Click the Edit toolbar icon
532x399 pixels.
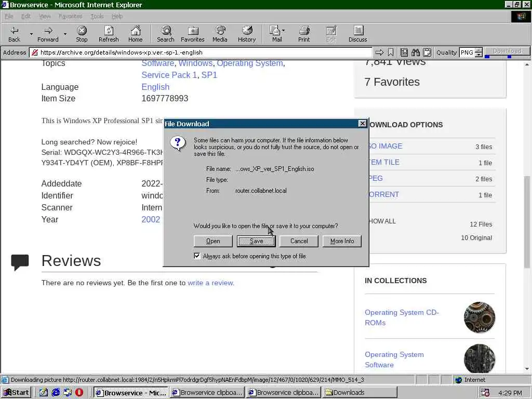(331, 34)
